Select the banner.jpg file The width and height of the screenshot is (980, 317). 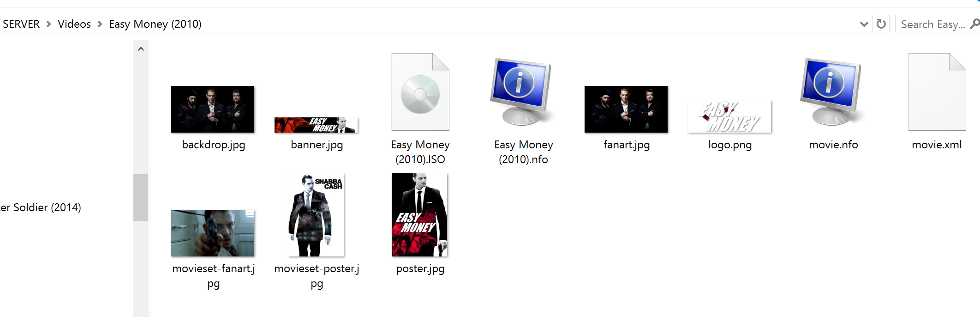(x=316, y=125)
